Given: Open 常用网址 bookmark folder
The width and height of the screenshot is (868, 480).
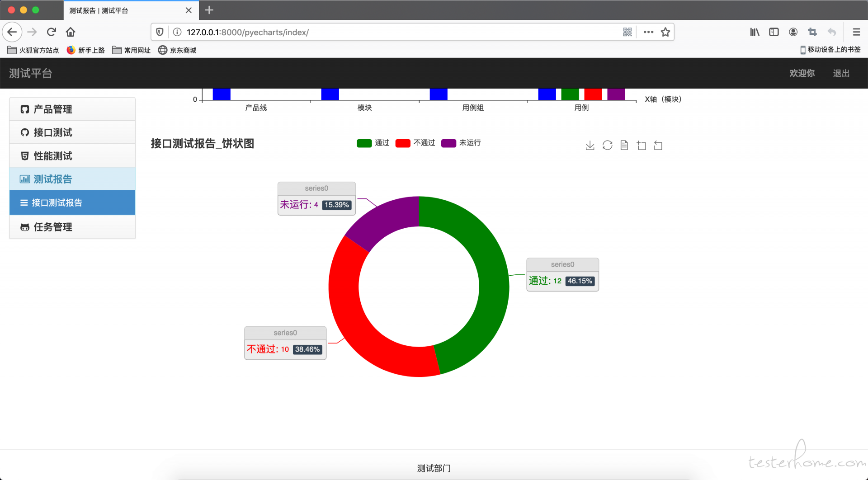Looking at the screenshot, I should pyautogui.click(x=131, y=50).
